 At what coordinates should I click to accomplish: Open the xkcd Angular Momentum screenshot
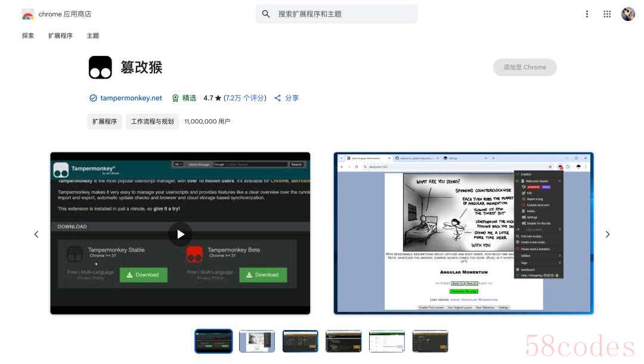pyautogui.click(x=464, y=233)
